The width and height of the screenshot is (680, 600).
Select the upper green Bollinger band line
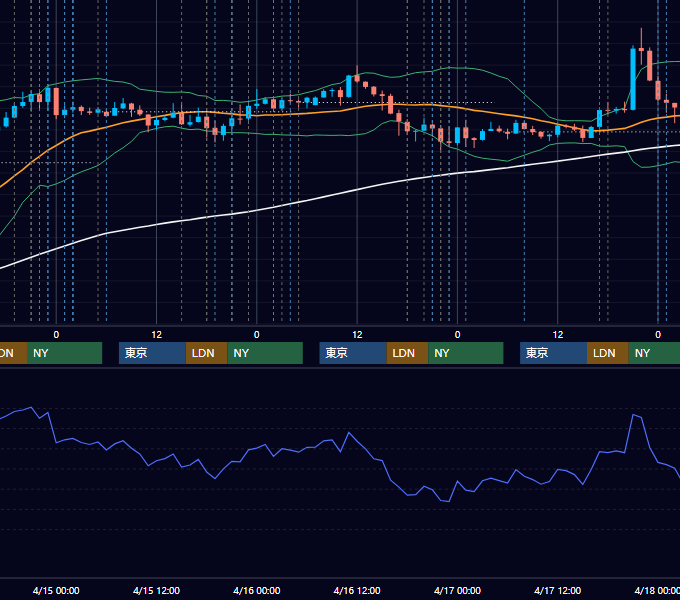click(x=455, y=68)
